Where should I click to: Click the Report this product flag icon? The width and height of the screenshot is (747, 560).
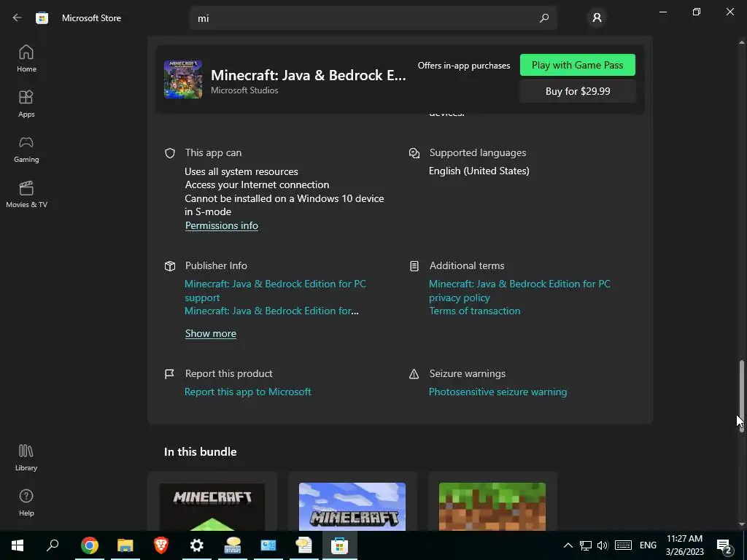click(x=169, y=374)
